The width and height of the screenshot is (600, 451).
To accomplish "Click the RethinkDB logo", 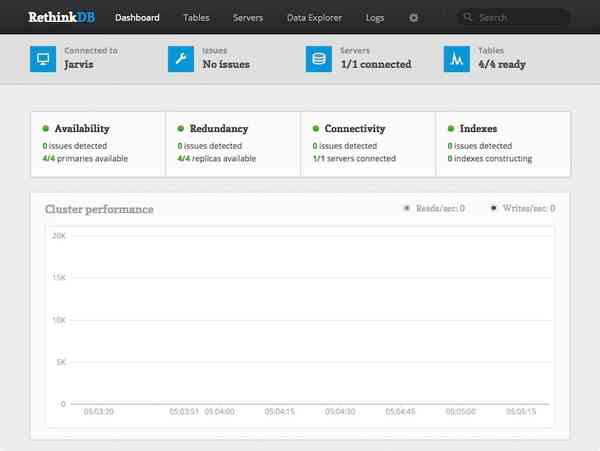I will [x=62, y=17].
